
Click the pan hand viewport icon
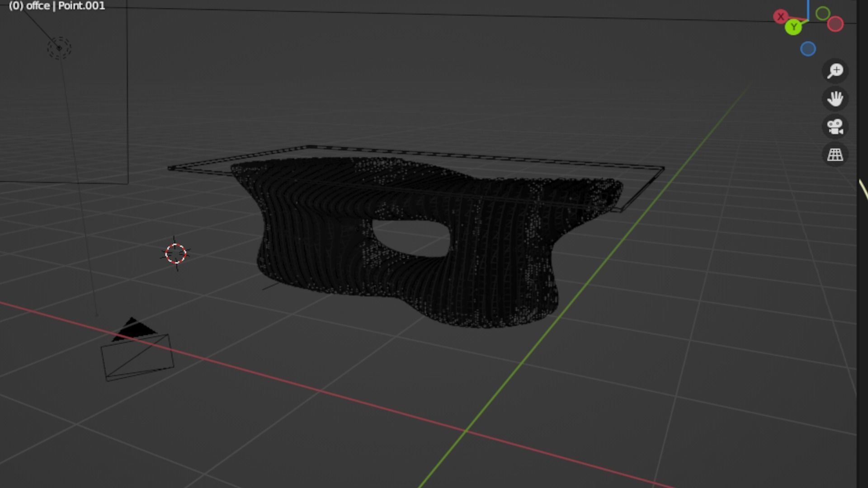click(835, 99)
